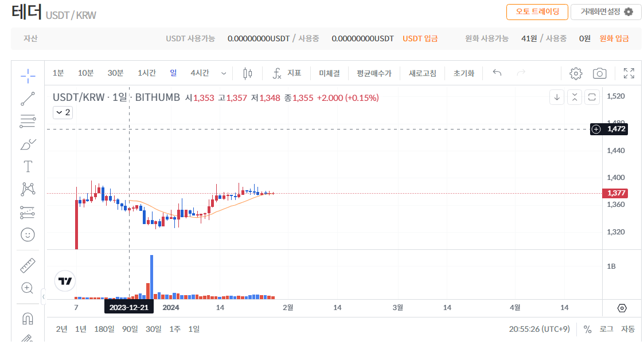This screenshot has width=644, height=345.
Task: Expand the more intervals dropdown chevron
Action: coord(224,73)
